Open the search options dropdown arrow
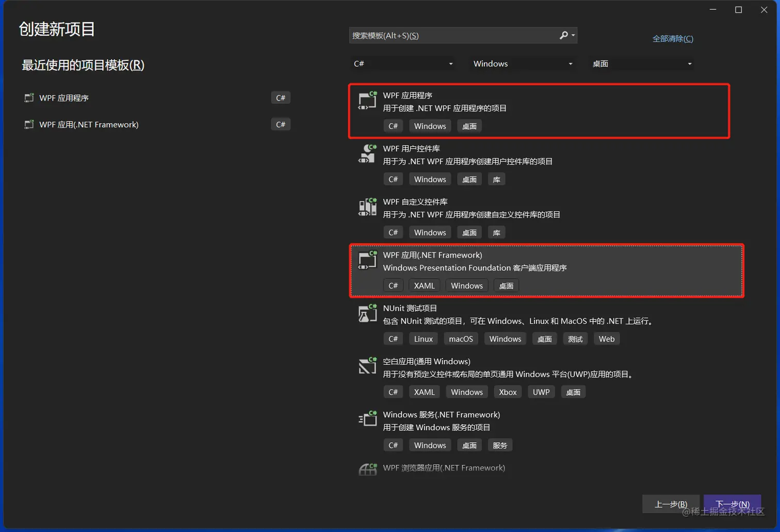The image size is (780, 532). coord(573,35)
